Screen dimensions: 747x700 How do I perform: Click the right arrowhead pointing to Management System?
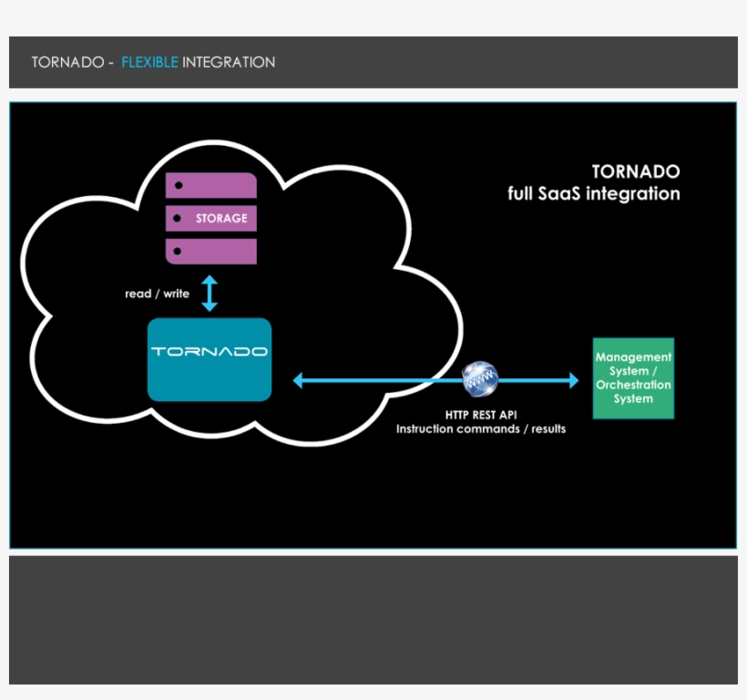pyautogui.click(x=573, y=380)
